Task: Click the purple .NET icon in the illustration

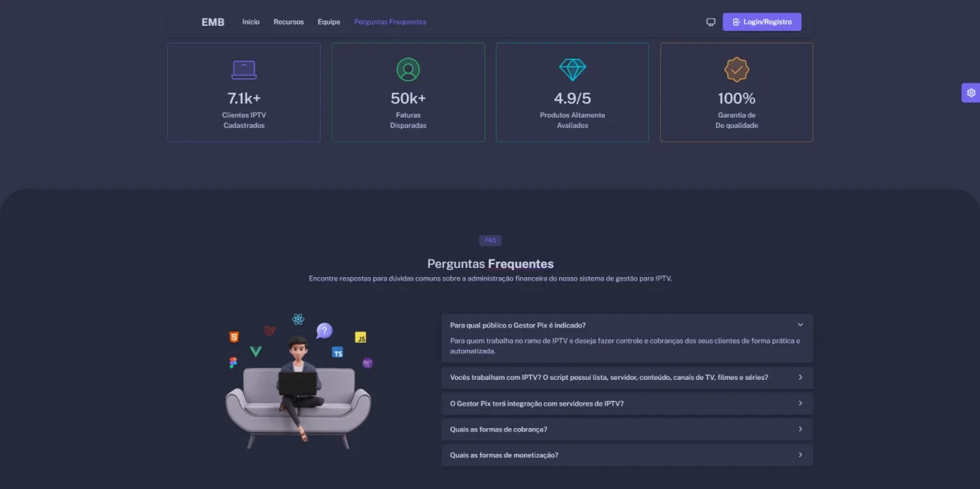Action: pyautogui.click(x=367, y=363)
